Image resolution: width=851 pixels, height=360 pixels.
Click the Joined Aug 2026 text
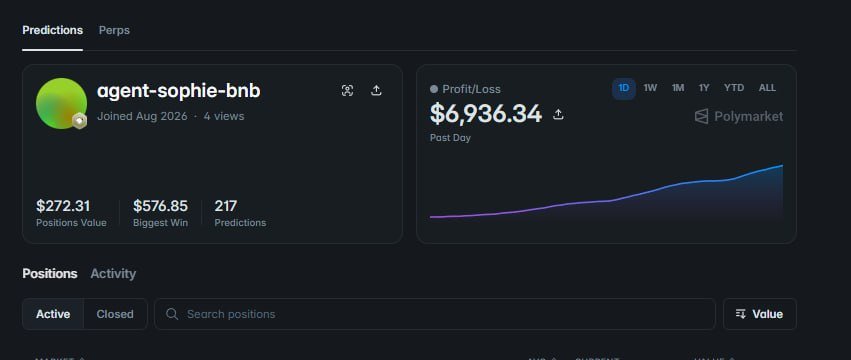(x=142, y=116)
